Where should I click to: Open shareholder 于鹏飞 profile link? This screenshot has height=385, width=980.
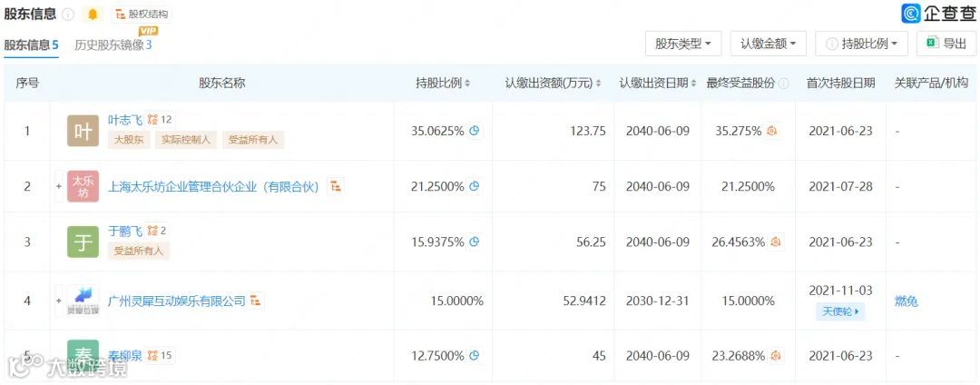(x=125, y=231)
